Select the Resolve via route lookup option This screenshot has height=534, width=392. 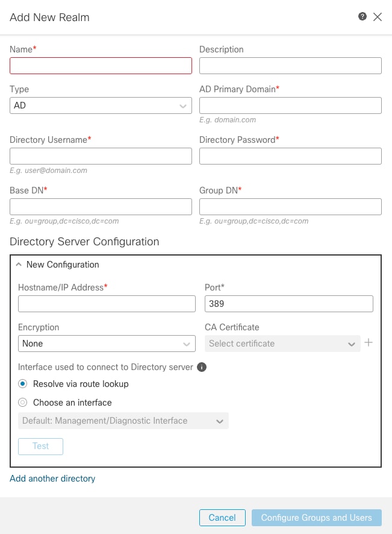[x=22, y=384]
